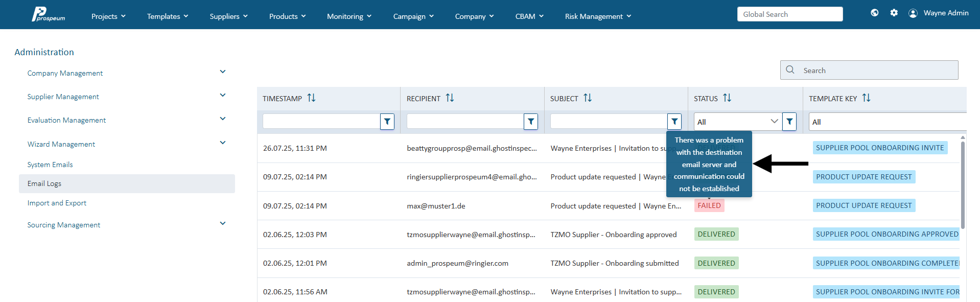Expand Sourcing Management section chevron
Viewport: 980px width, 302px height.
point(223,223)
